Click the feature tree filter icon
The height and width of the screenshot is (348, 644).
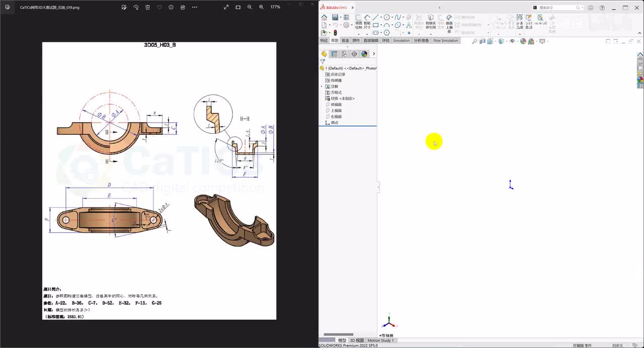pos(323,61)
